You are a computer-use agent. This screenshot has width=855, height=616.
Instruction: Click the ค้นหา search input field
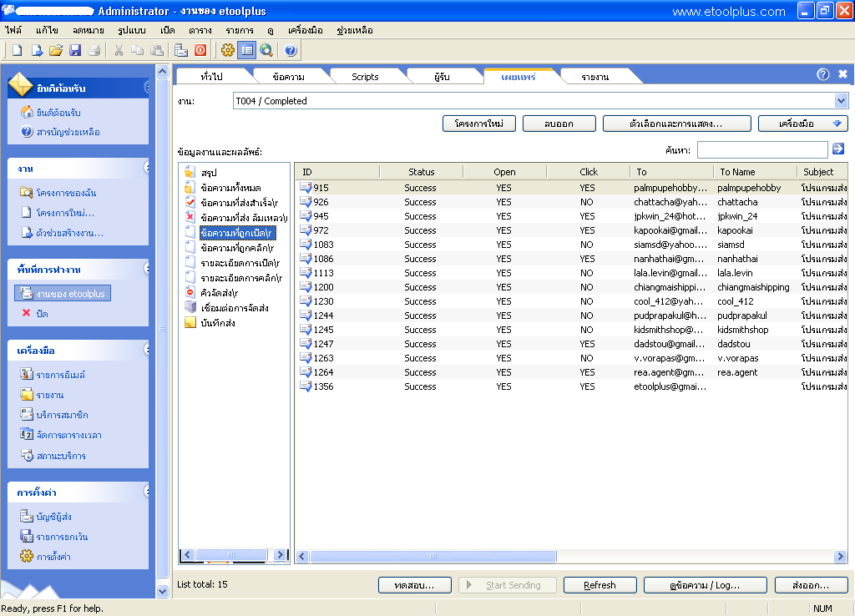(x=761, y=149)
